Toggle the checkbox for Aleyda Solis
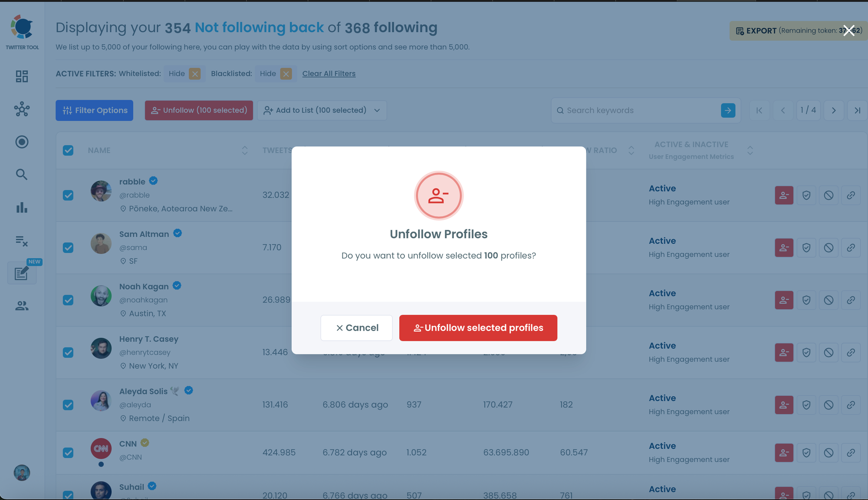The image size is (868, 500). 68,405
